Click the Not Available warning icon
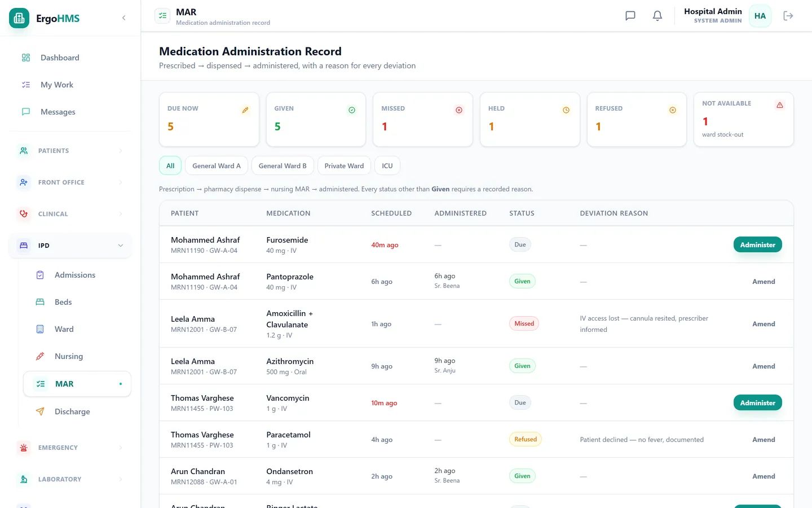This screenshot has height=508, width=812. click(780, 105)
